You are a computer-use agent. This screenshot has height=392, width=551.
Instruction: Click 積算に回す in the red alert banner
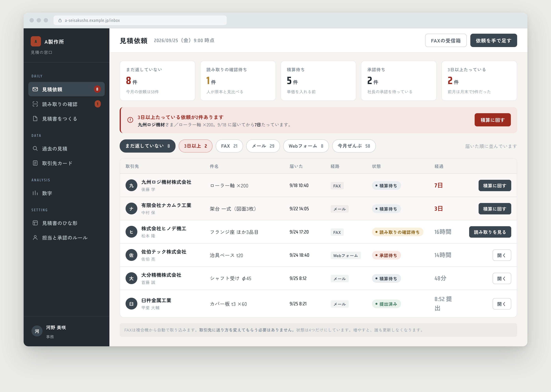click(492, 120)
